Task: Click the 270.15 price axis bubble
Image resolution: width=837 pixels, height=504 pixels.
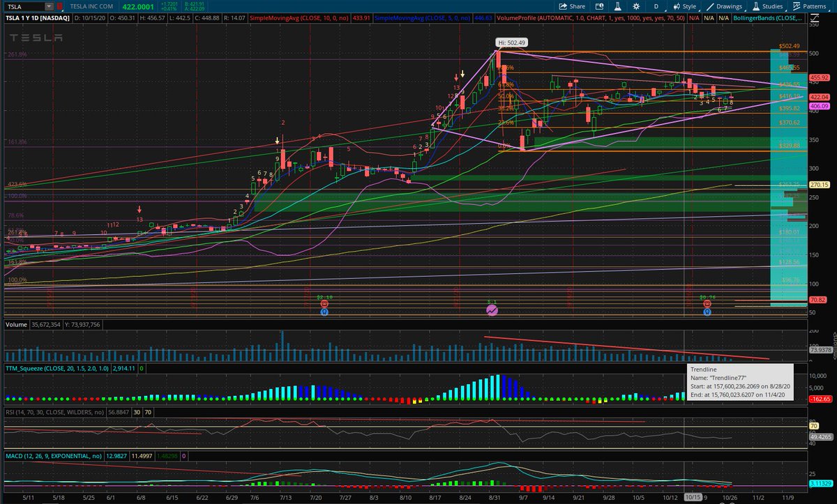Action: 819,185
